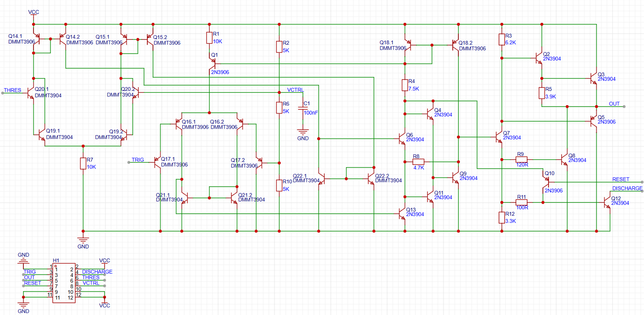Select the R9 120R resistor symbol
644x315 pixels.
521,160
